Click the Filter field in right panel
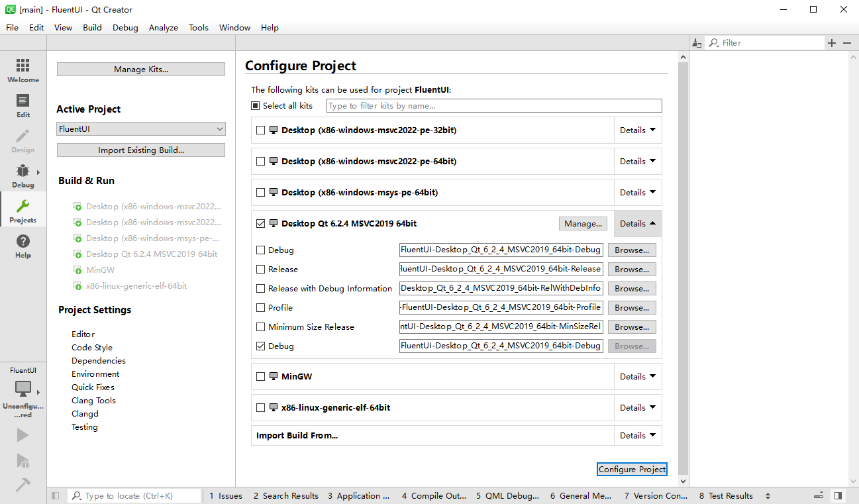 tap(765, 43)
